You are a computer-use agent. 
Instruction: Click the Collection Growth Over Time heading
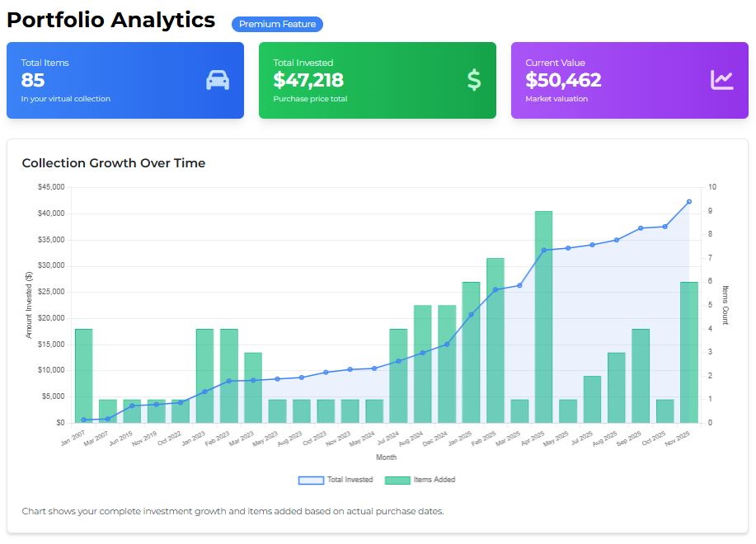[114, 163]
